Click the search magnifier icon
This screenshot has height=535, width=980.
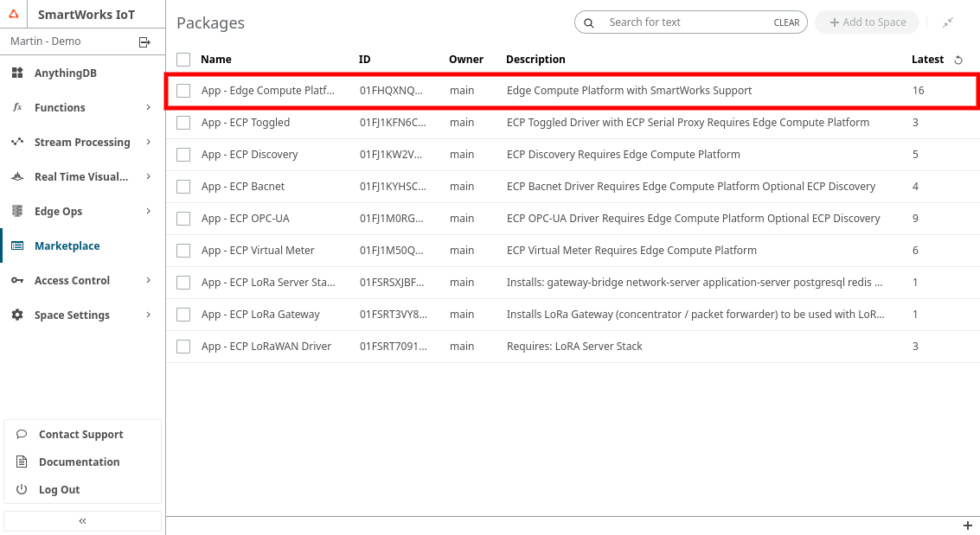point(589,23)
